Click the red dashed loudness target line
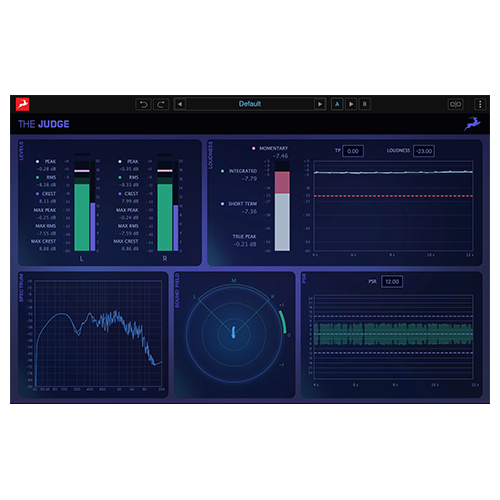The width and height of the screenshot is (500, 500). pyautogui.click(x=393, y=196)
